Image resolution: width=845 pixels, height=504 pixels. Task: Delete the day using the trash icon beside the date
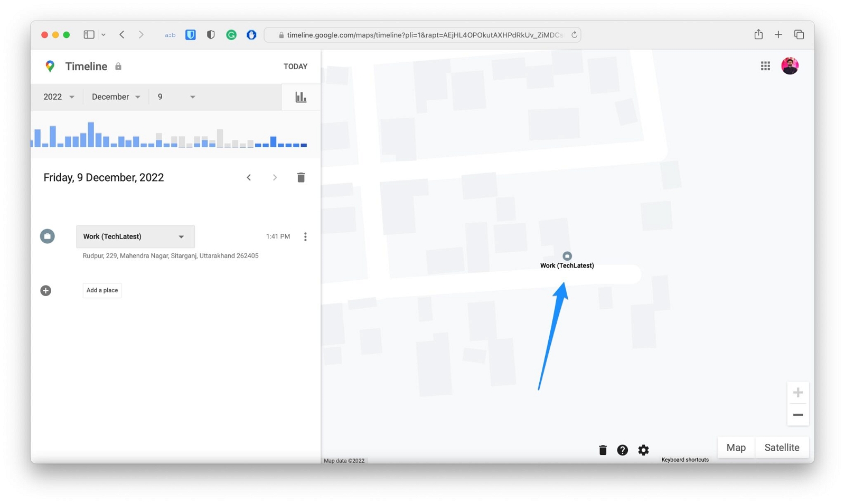(301, 177)
